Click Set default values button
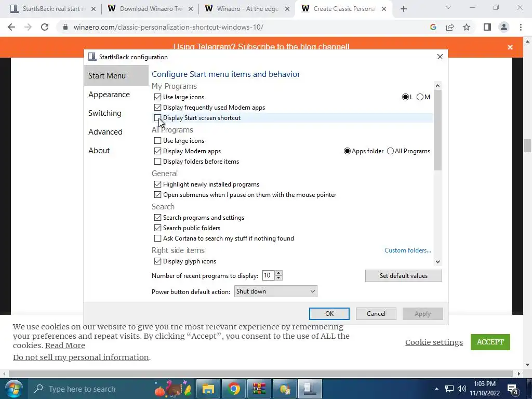The image size is (532, 399). 403,276
